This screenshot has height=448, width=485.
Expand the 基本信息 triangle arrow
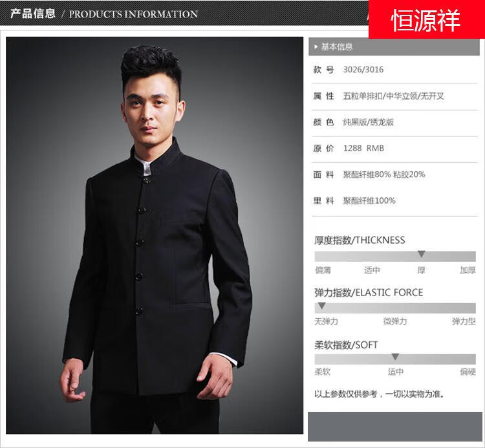pyautogui.click(x=316, y=47)
